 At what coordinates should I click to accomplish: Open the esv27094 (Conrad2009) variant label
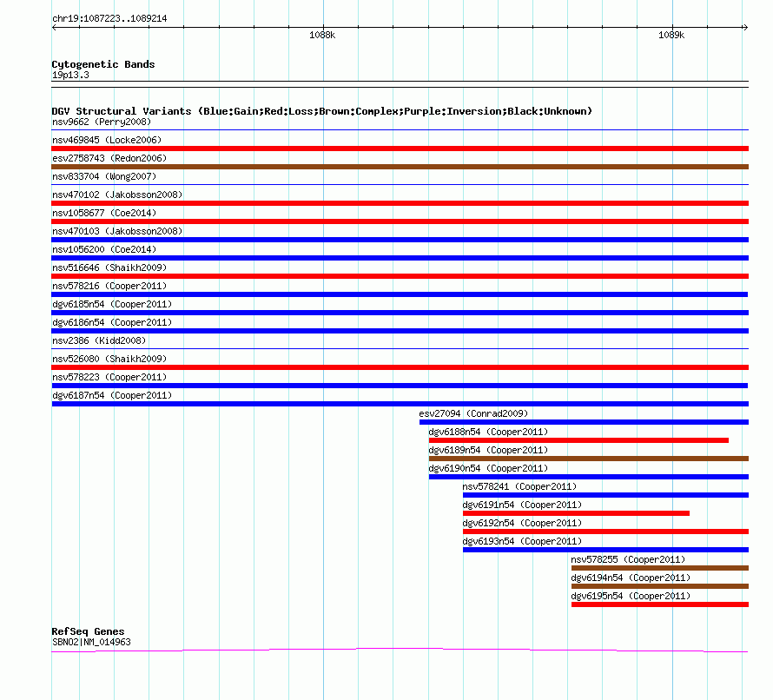pos(473,413)
